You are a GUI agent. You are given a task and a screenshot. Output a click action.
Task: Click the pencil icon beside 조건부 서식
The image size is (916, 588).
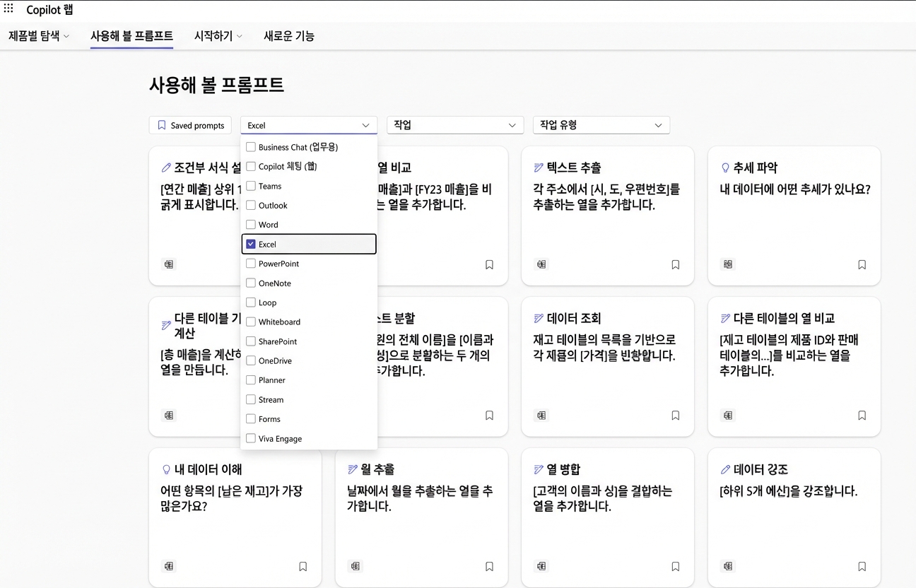click(166, 167)
